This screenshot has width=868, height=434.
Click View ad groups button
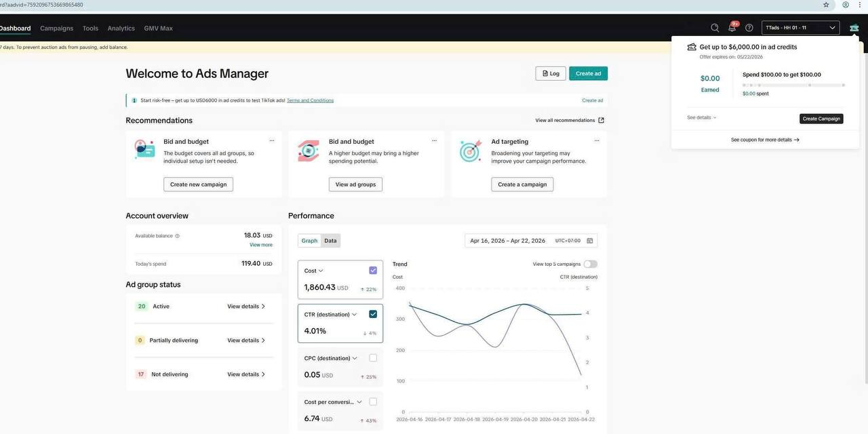click(x=355, y=184)
